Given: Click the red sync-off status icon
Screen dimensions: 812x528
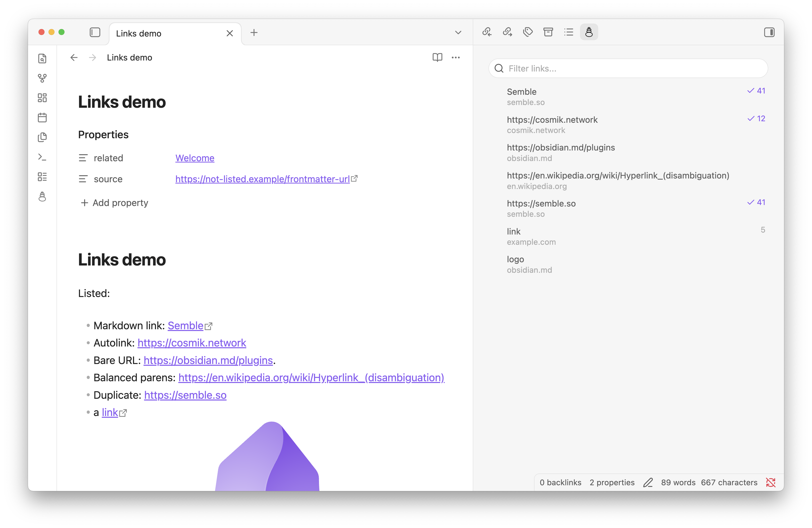Looking at the screenshot, I should 771,482.
